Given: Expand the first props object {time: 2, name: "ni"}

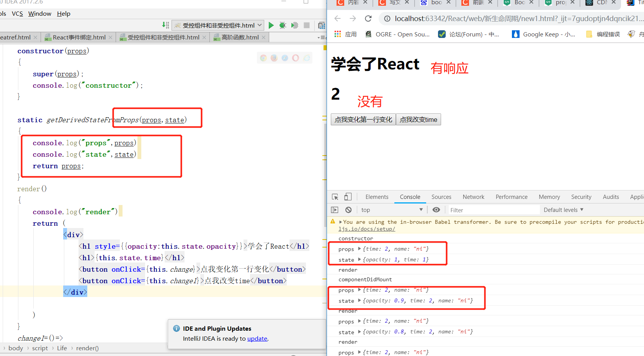Looking at the screenshot, I should 360,249.
